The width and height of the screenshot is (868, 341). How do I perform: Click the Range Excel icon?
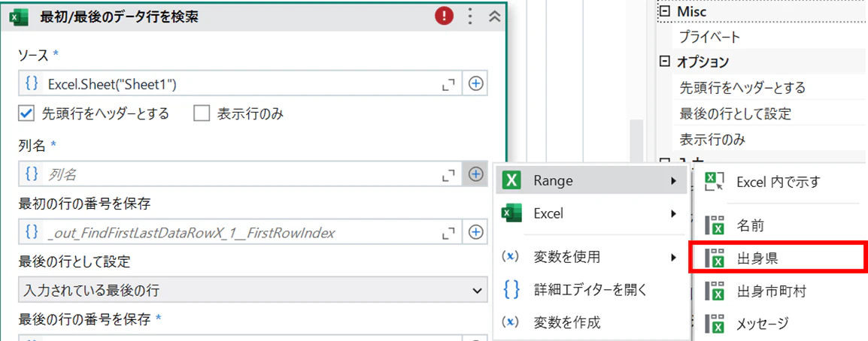tap(511, 180)
